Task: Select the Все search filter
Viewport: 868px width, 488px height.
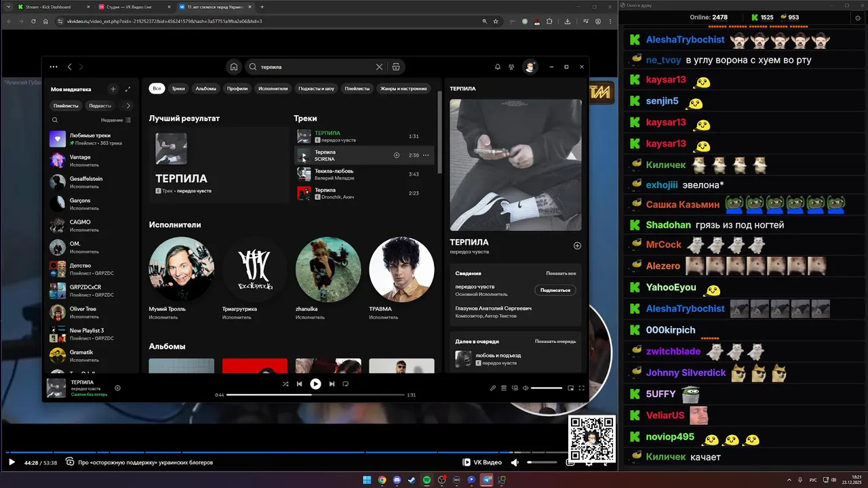Action: click(157, 88)
